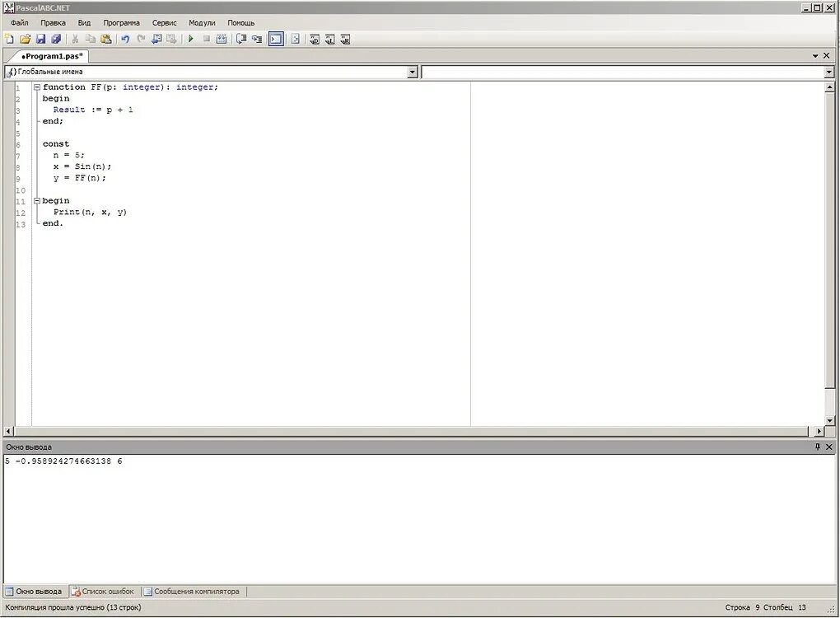The image size is (840, 618).
Task: Click the 'Print(n, x, y)' code line
Action: click(x=90, y=212)
